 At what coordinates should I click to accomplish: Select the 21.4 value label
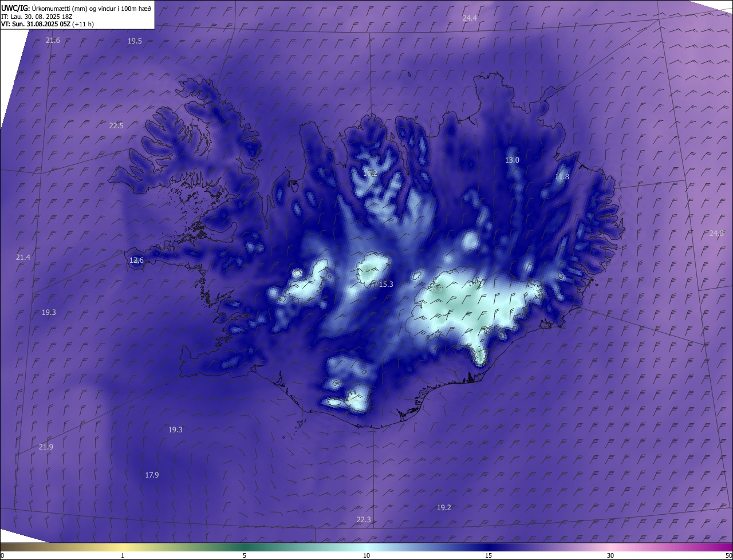coord(23,258)
